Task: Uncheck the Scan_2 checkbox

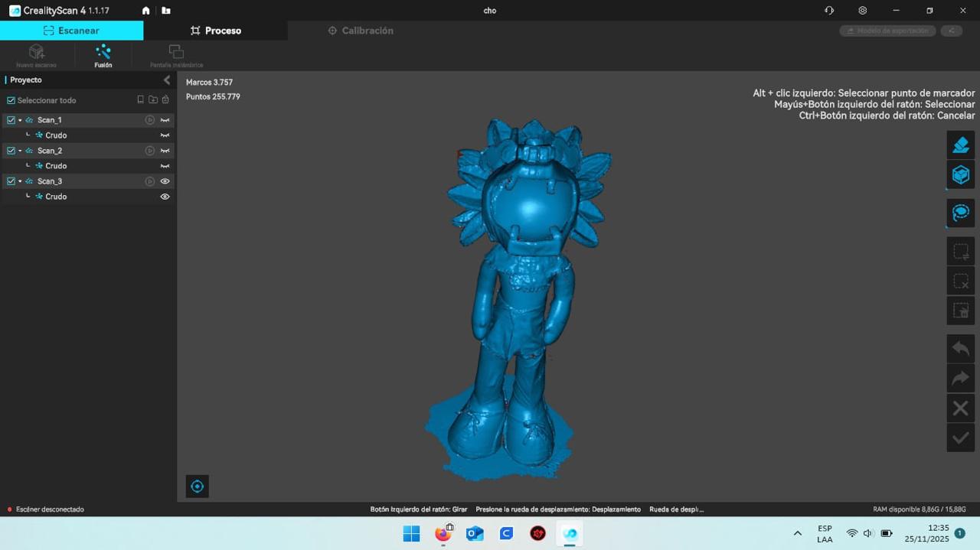Action: pos(11,151)
